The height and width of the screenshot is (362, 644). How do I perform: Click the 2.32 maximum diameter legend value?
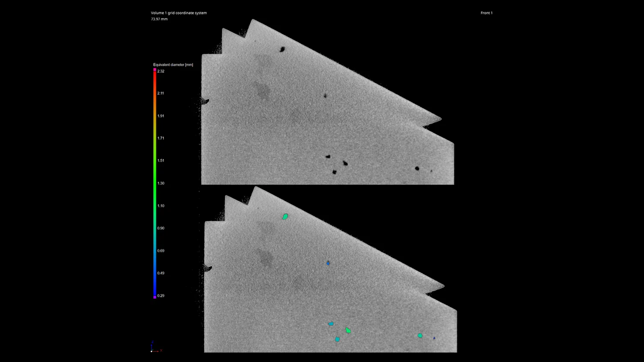point(161,71)
